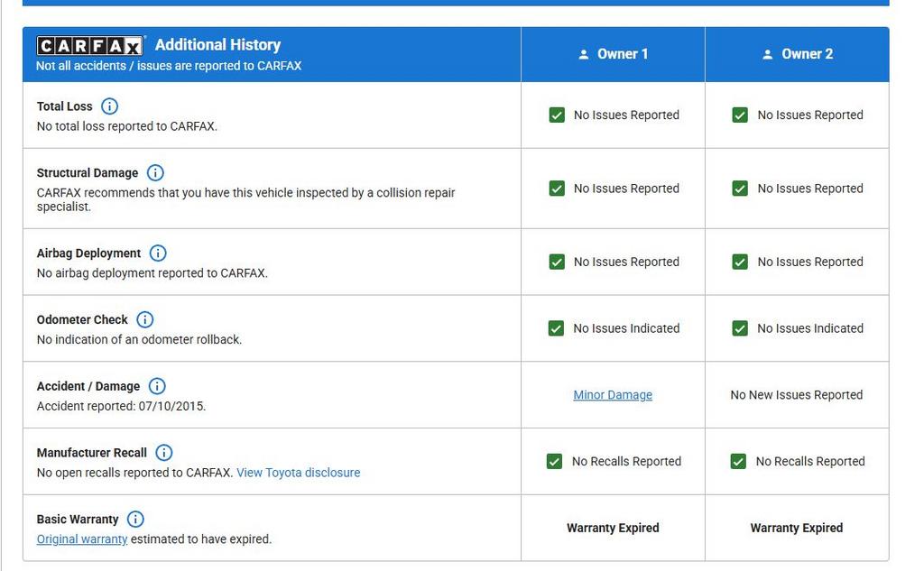The image size is (924, 571).
Task: Click 'No indication of an odometer rollback.' text
Action: coord(139,339)
